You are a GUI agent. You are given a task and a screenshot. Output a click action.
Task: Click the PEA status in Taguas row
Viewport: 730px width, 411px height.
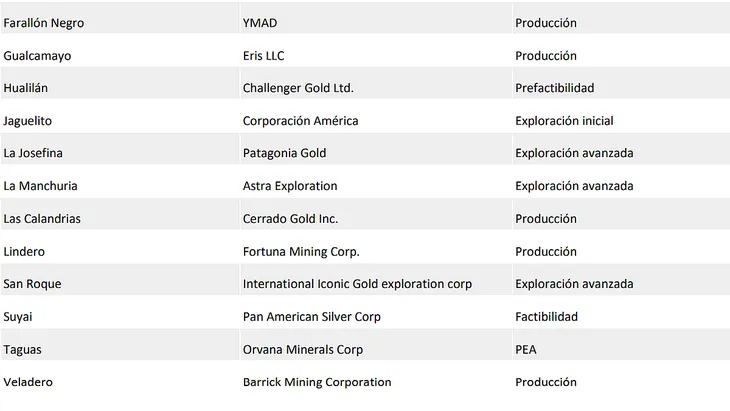point(526,350)
